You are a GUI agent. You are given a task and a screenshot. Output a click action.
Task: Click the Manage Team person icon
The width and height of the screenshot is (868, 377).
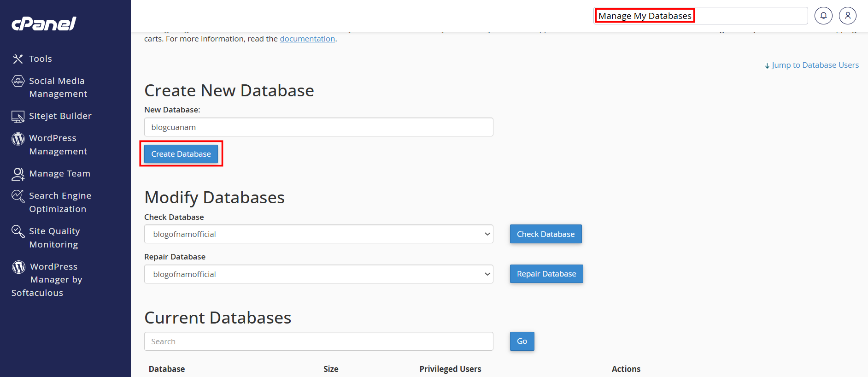[18, 174]
